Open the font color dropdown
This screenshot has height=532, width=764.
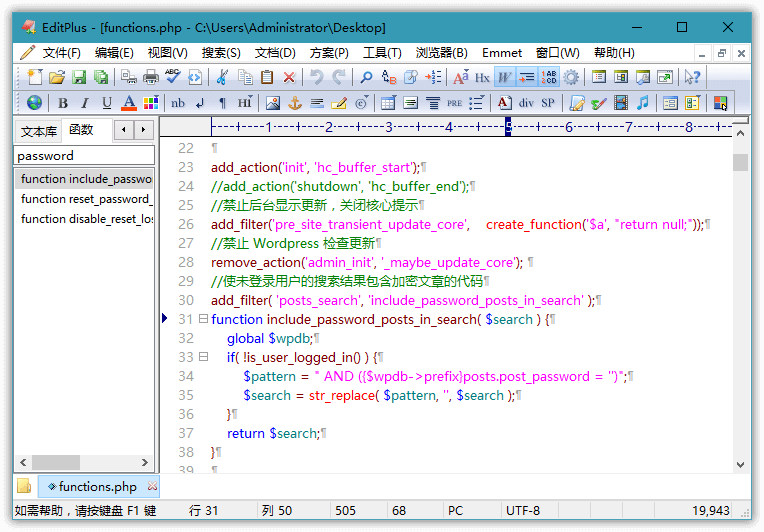point(129,102)
